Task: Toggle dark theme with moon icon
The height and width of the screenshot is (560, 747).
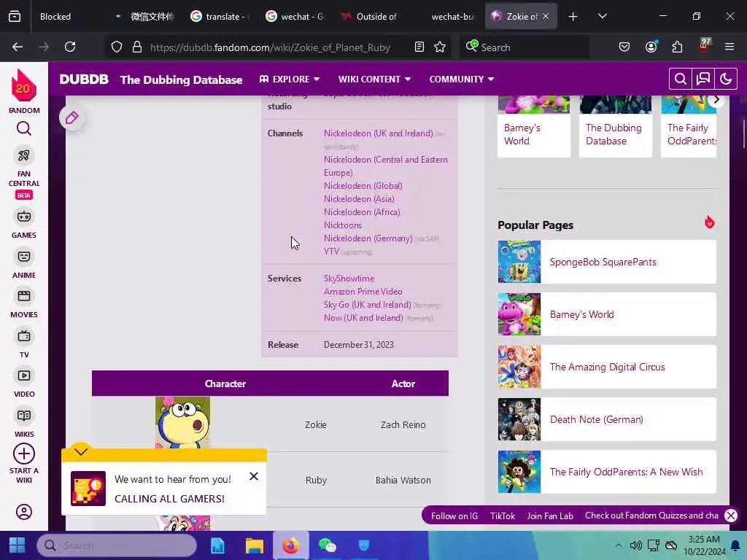Action: 726,79
